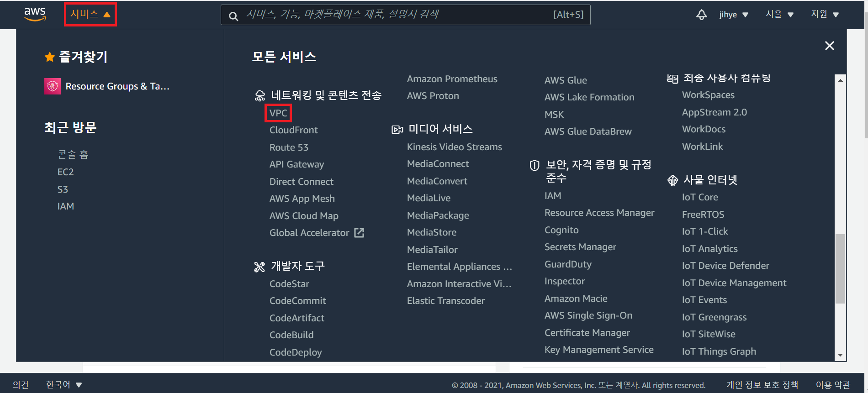Click Global Accelerator external link icon
The image size is (868, 393).
point(360,233)
